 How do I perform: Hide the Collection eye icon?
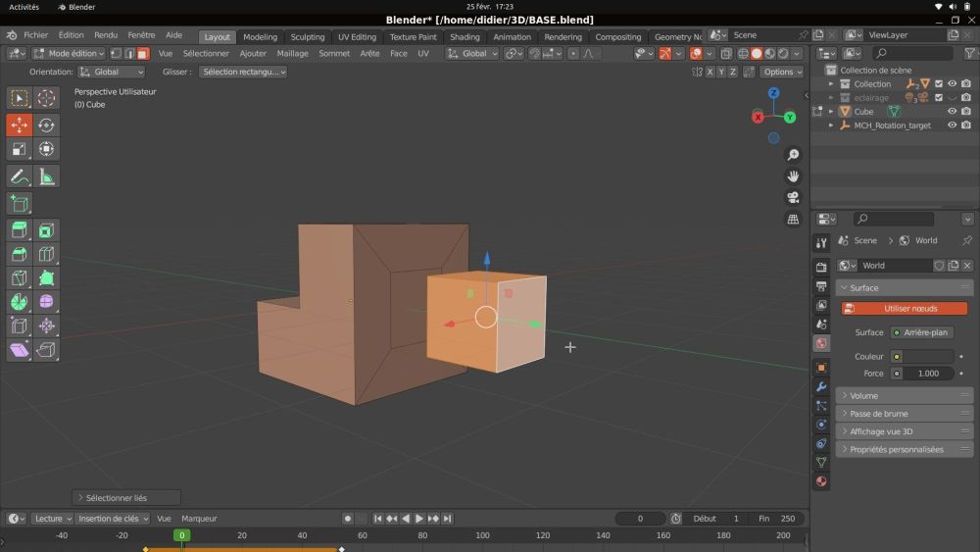[x=952, y=83]
